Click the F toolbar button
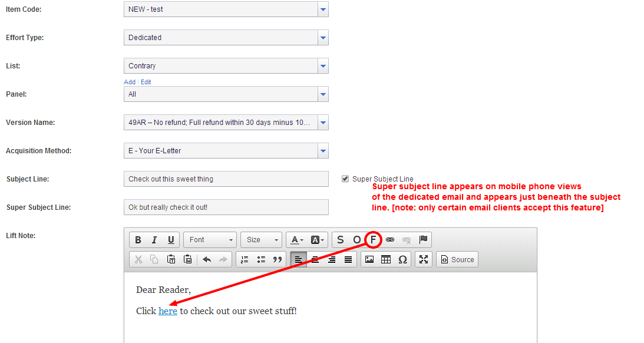This screenshot has height=343, width=644. coord(373,240)
